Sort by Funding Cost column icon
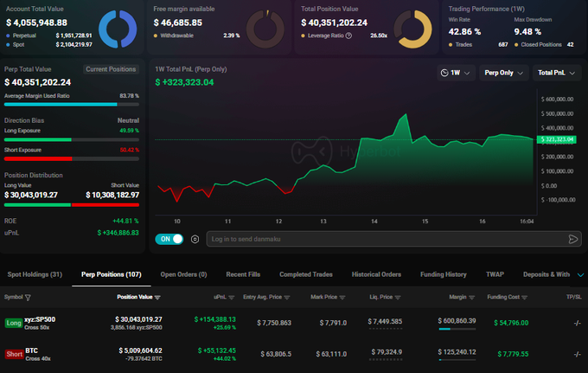The height and width of the screenshot is (373, 588). [x=524, y=297]
